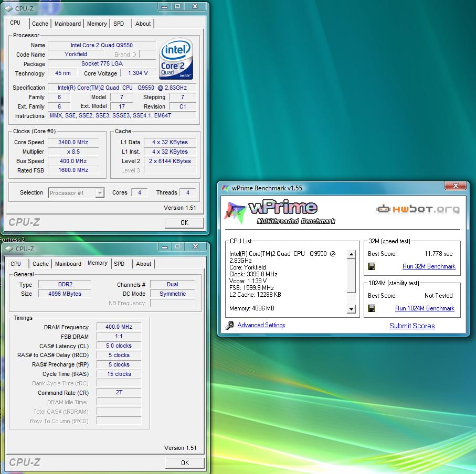The image size is (476, 474).
Task: Open the About tab in bottom CPU-Z window
Action: point(144,264)
